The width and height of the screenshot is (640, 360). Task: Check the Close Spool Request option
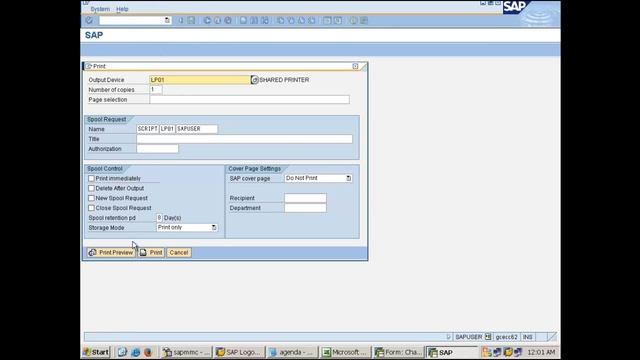[x=91, y=208]
